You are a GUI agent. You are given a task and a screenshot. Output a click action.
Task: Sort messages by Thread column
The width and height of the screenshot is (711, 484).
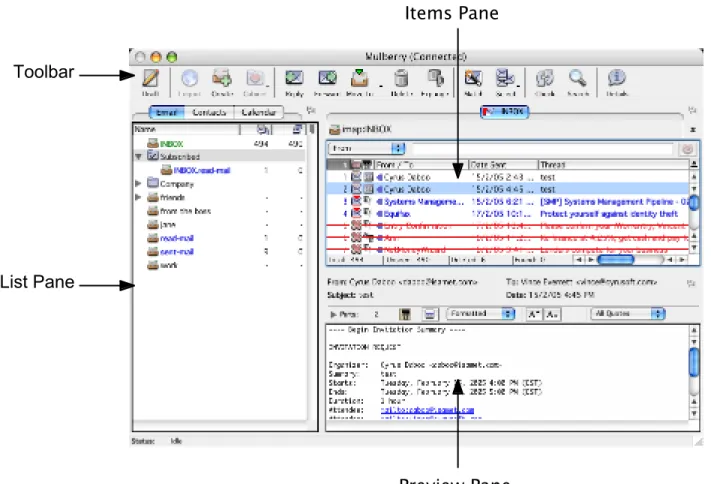[x=614, y=165]
